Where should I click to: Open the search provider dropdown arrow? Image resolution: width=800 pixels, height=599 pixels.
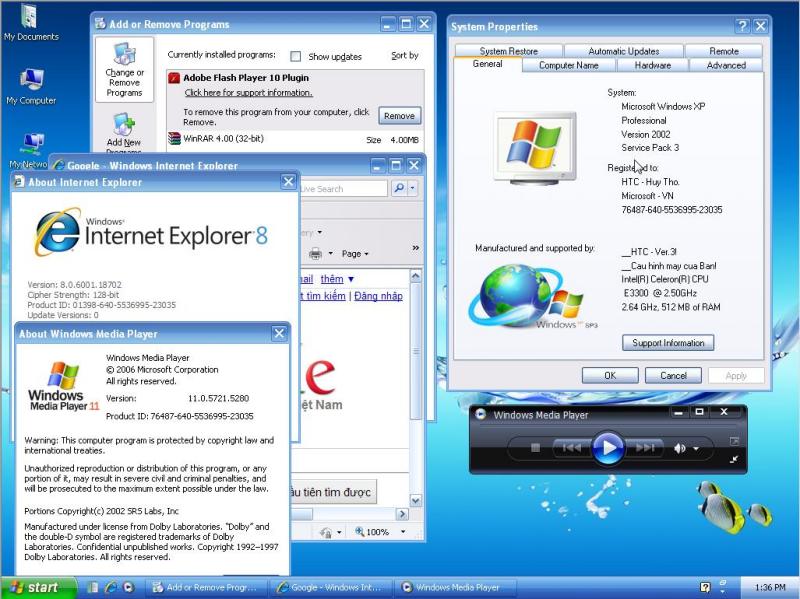[x=413, y=188]
